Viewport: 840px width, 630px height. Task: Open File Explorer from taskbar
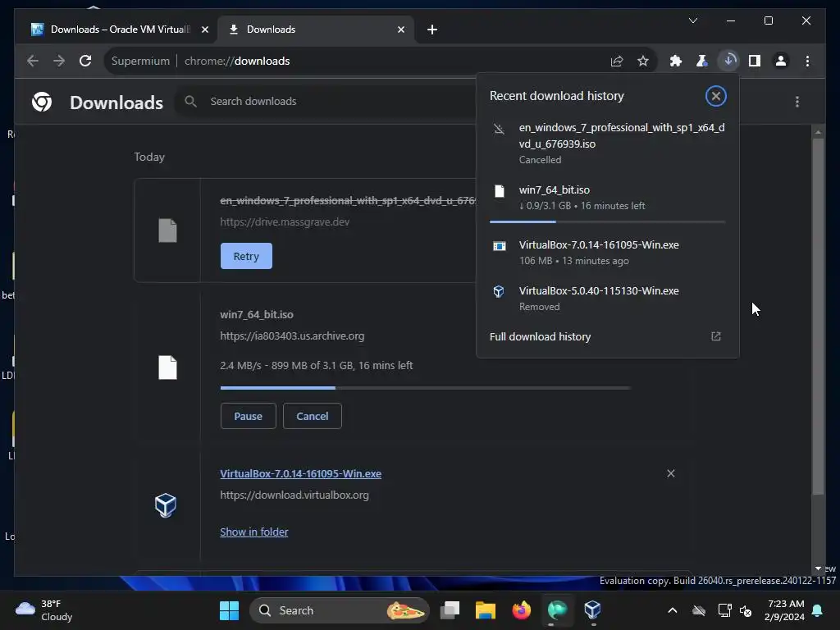[486, 610]
